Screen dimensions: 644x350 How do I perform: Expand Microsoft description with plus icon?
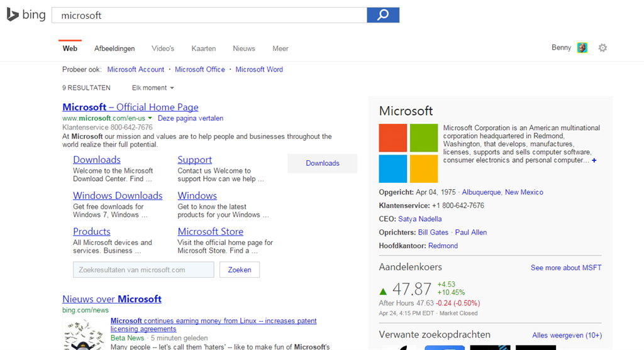pos(594,160)
